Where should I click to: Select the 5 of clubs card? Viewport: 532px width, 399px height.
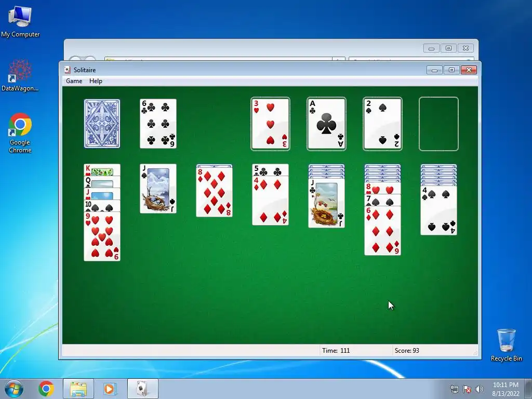[x=270, y=170]
